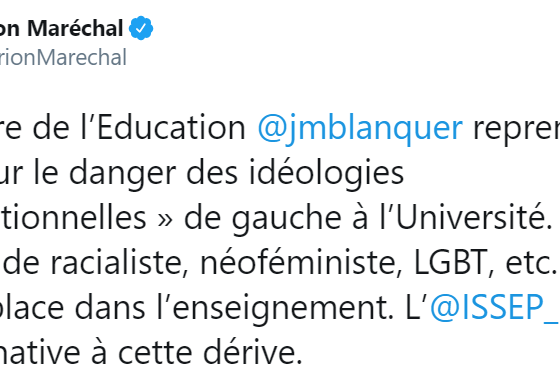Screen dimensions: 560x375
Task: Click the word "des" before idéologies
Action: pyautogui.click(x=212, y=172)
